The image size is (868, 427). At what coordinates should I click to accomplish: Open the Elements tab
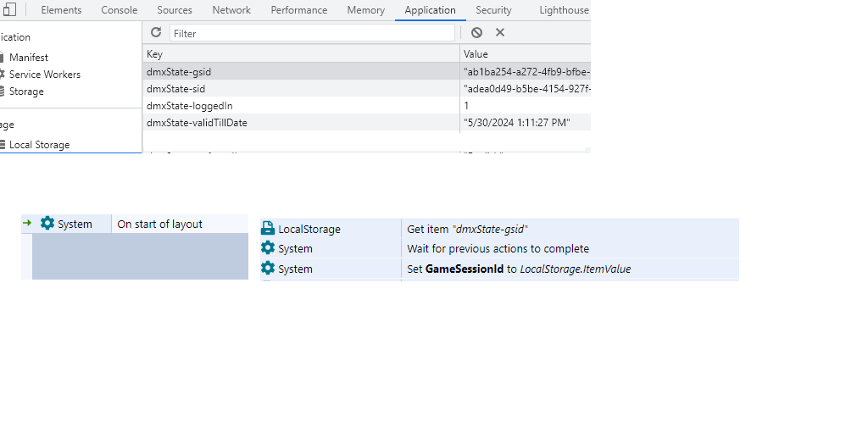coord(61,10)
